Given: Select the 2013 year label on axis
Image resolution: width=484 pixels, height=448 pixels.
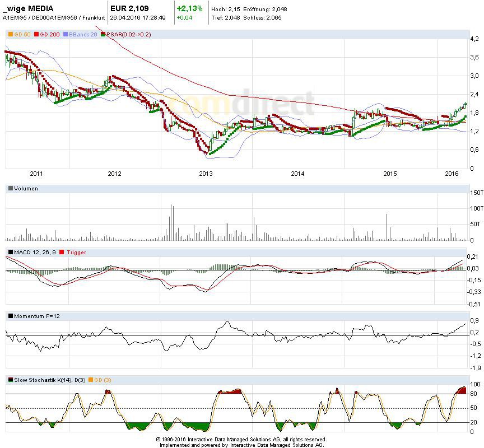Looking at the screenshot, I should pos(206,174).
